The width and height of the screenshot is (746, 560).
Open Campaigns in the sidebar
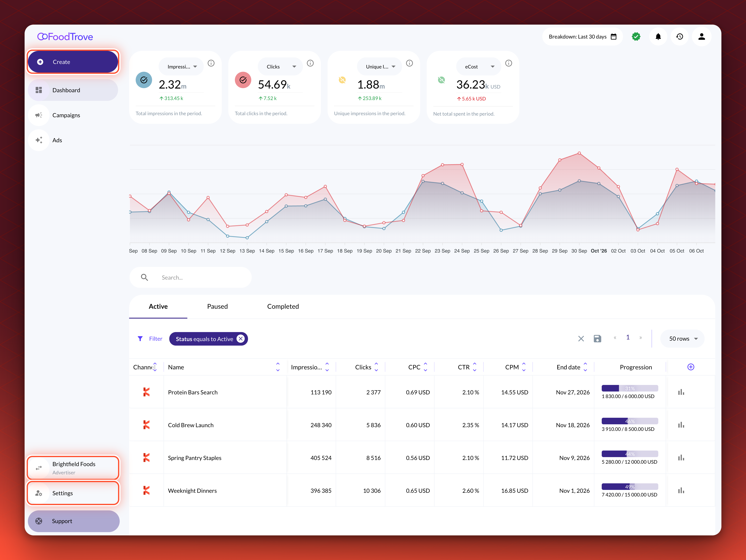pyautogui.click(x=73, y=115)
